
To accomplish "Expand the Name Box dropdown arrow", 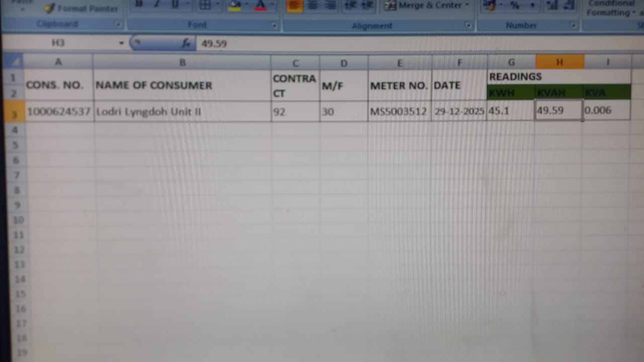I will [x=121, y=43].
